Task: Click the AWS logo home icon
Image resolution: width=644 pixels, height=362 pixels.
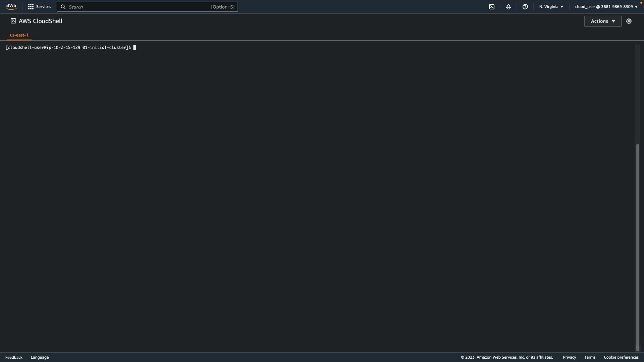Action: (11, 7)
